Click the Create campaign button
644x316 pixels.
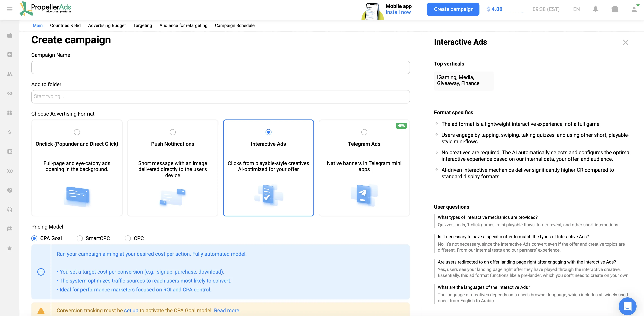tap(453, 9)
